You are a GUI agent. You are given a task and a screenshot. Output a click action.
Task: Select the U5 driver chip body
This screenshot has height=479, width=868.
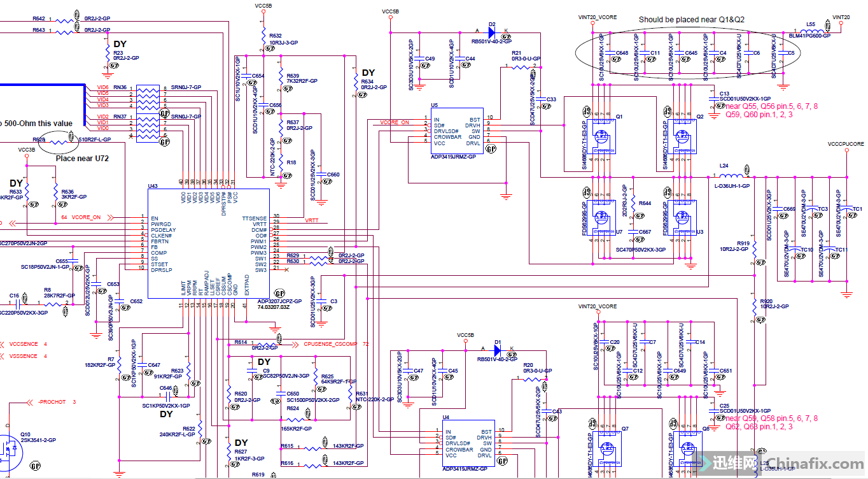[x=456, y=131]
